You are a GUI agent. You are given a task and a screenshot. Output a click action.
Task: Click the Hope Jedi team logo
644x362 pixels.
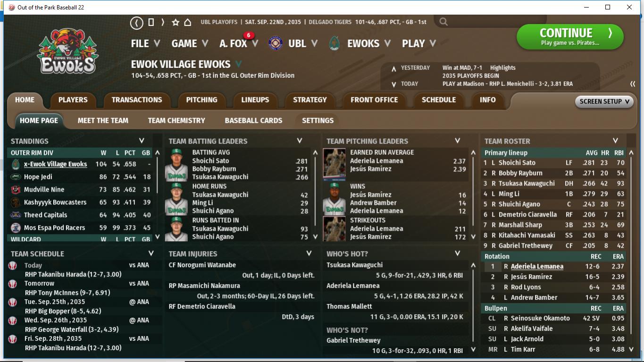pyautogui.click(x=16, y=177)
